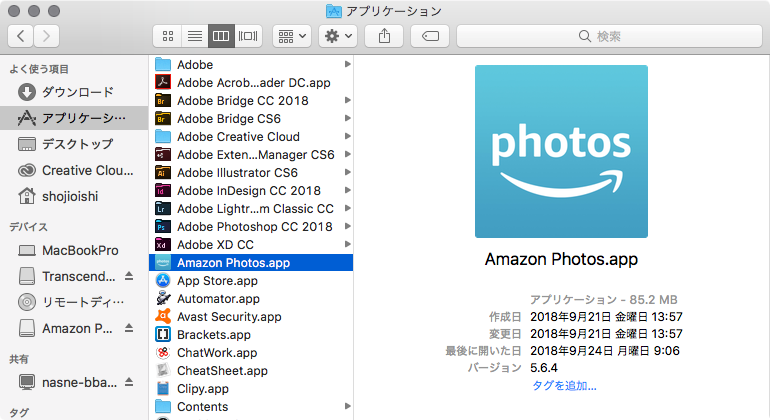Switch to Cover Flow view mode

(x=248, y=36)
